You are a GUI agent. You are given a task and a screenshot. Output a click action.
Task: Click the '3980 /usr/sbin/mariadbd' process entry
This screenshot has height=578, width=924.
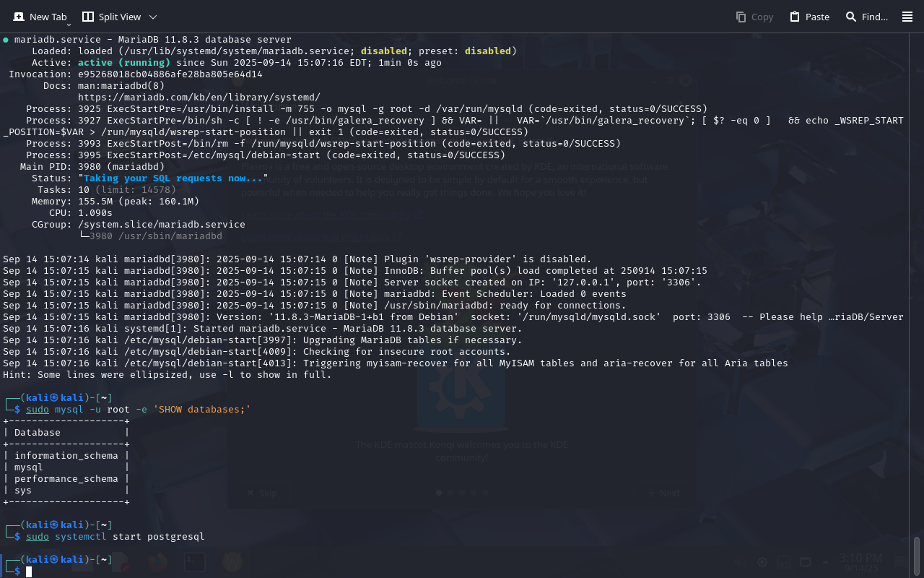156,236
